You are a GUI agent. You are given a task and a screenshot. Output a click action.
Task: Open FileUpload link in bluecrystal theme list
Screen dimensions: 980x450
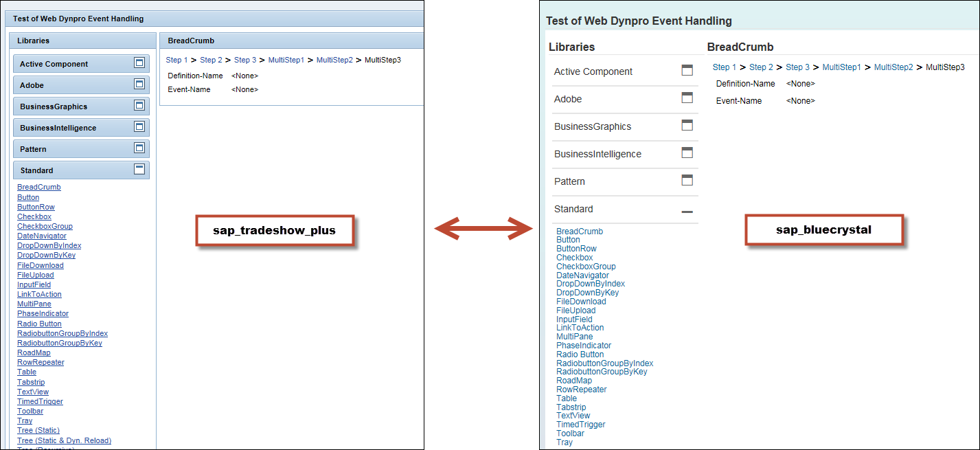(576, 311)
